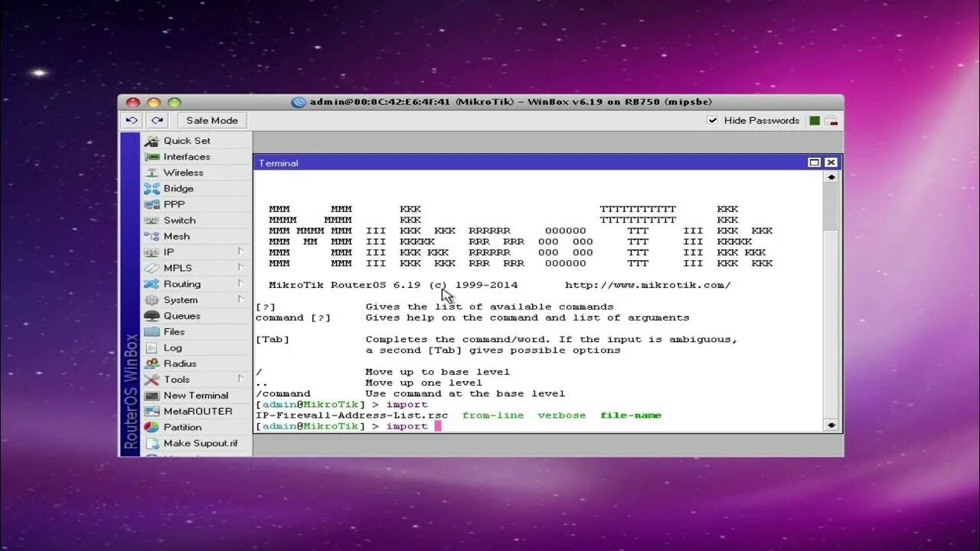This screenshot has width=980, height=551.
Task: Select Interfaces menu label
Action: [x=187, y=157]
